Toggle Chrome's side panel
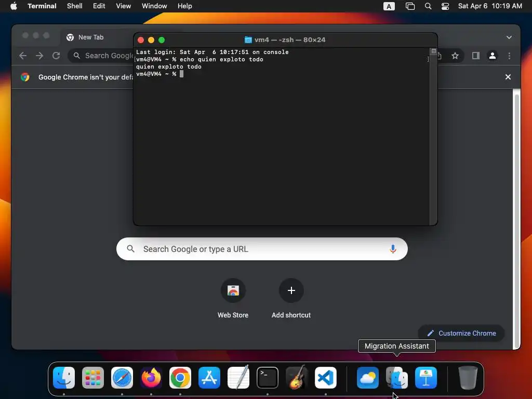 click(x=476, y=56)
